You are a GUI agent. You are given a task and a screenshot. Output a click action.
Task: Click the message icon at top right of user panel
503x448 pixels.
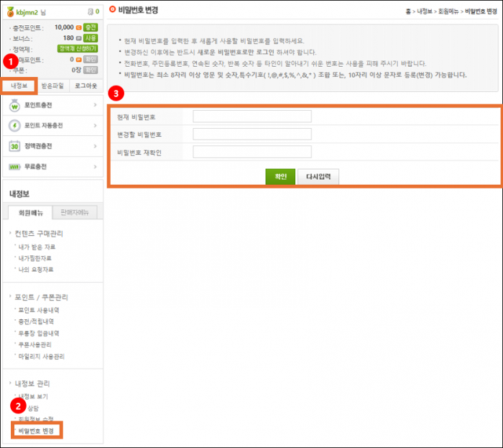(89, 12)
